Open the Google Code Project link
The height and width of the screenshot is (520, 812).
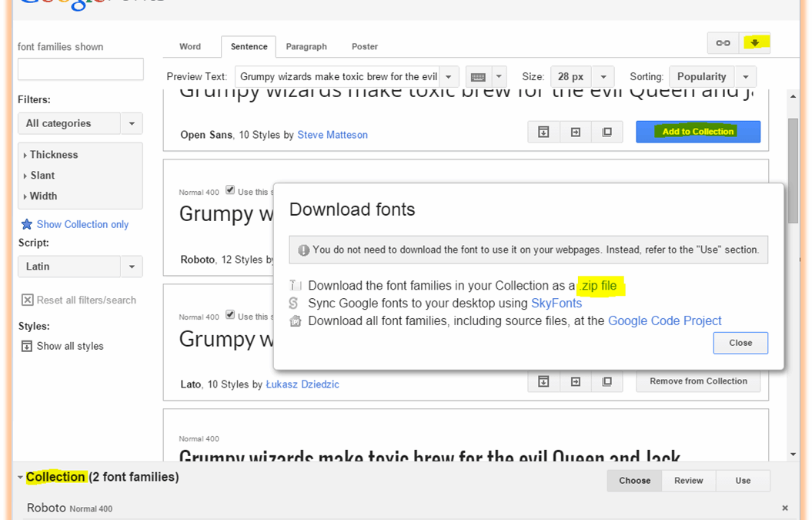664,321
